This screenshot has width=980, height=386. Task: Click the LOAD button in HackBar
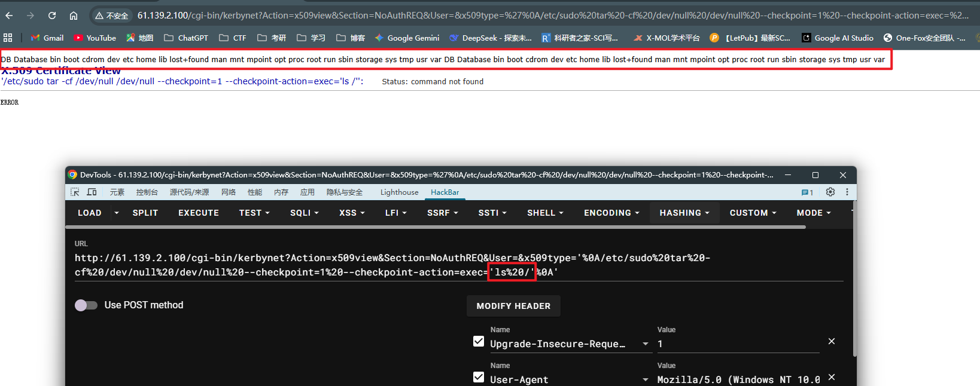click(90, 213)
